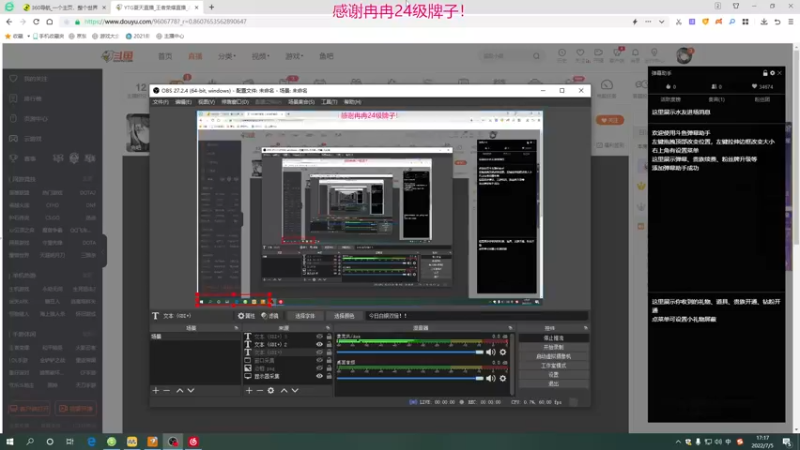The height and width of the screenshot is (450, 800).
Task: Adjust 桌面音频 volume slider
Action: 410,378
